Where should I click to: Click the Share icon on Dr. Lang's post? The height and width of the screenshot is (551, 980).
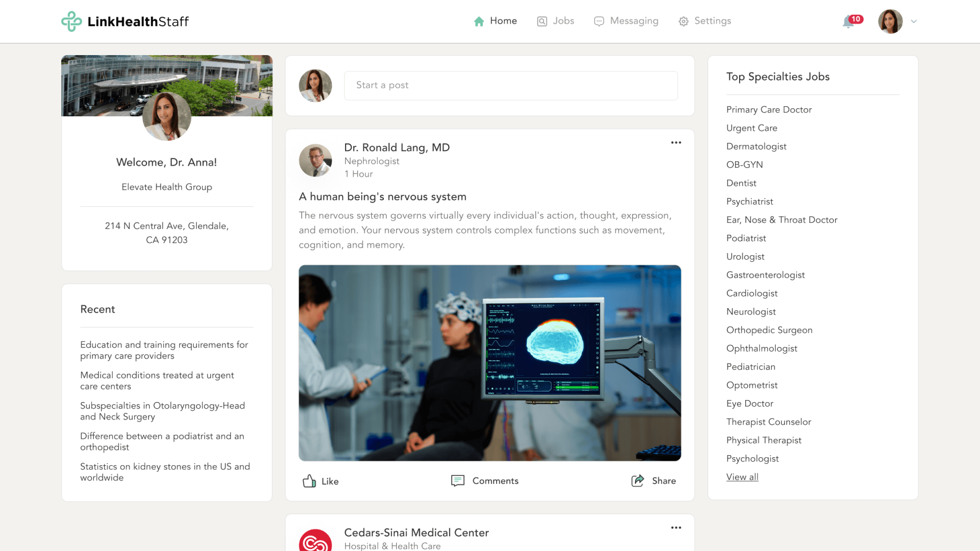click(638, 480)
